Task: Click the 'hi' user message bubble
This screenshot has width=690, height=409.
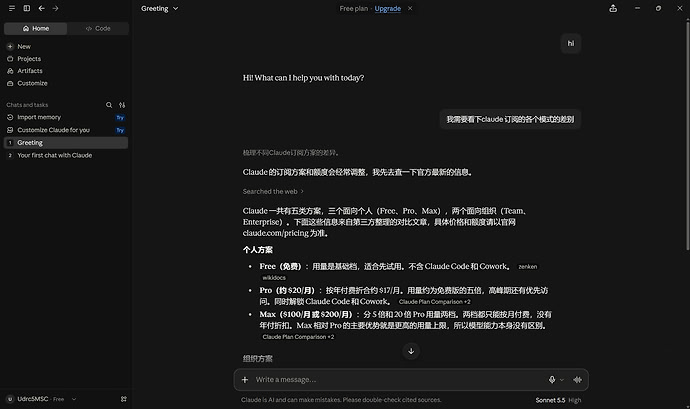Action: 571,43
